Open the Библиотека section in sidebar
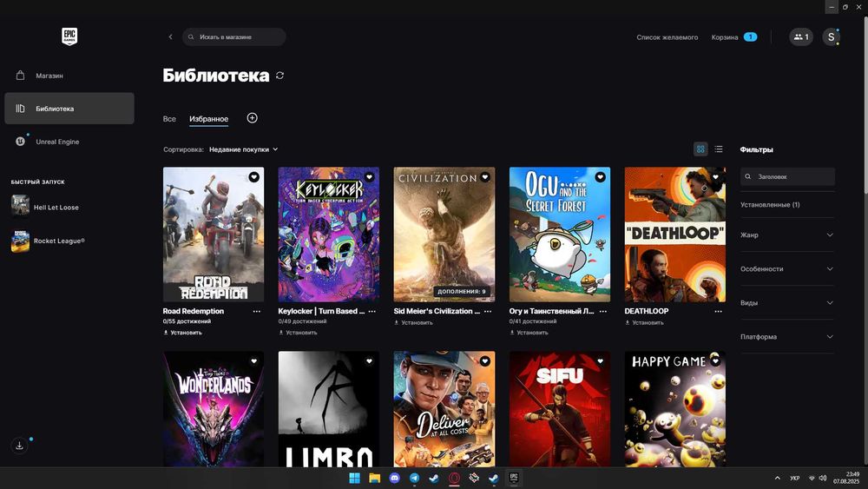868x489 pixels. tap(69, 109)
